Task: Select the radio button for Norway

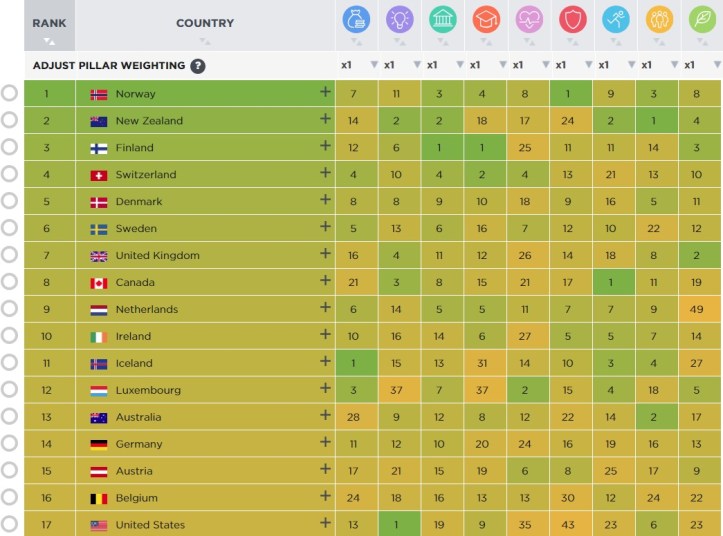Action: click(x=9, y=93)
